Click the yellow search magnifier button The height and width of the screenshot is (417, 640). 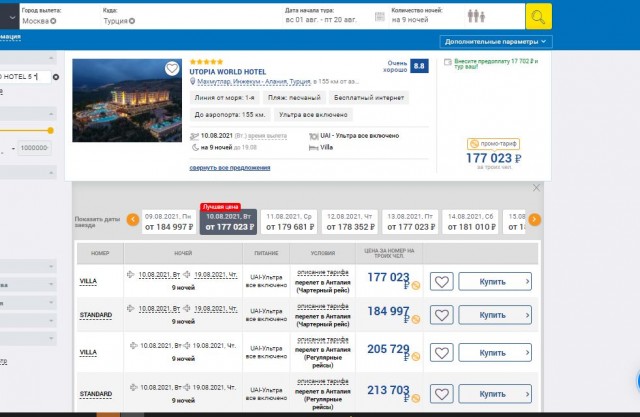[x=538, y=17]
